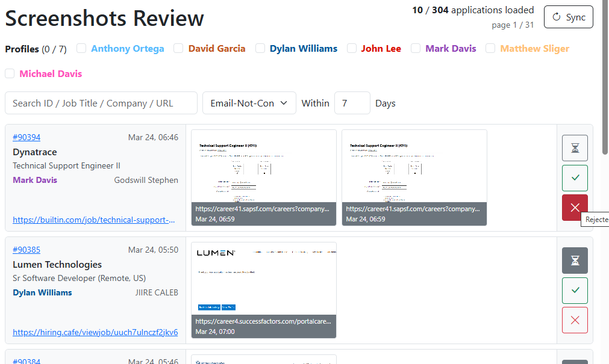
Task: Follow the hiring.cafe job posting link
Action: point(95,332)
